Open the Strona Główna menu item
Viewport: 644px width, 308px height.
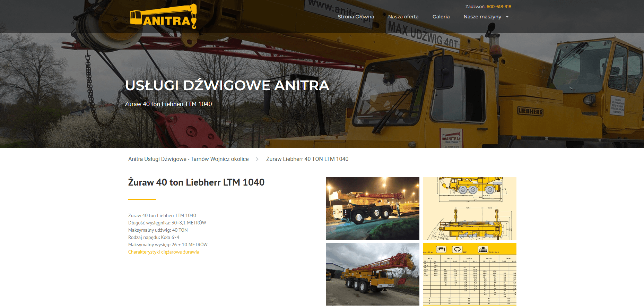pyautogui.click(x=356, y=17)
